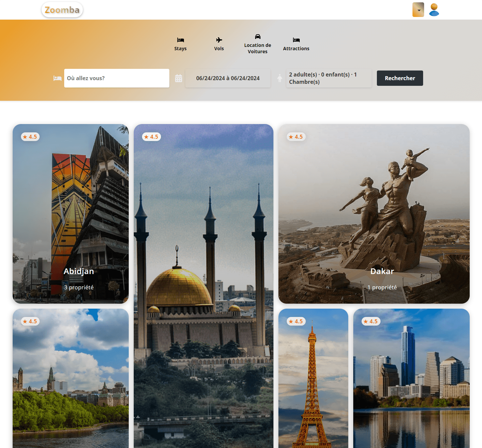The image size is (482, 448).
Task: Open the Eiffel Tower destination card
Action: (313, 378)
